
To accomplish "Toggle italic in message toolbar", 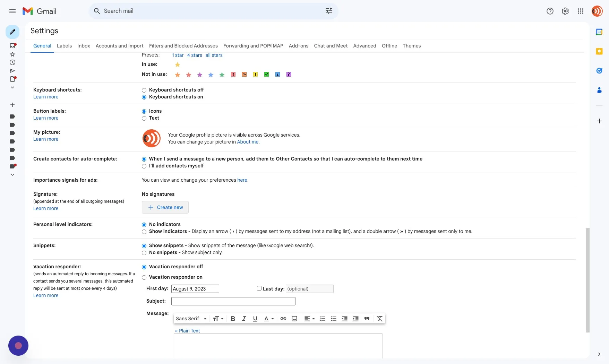I will click(x=244, y=319).
